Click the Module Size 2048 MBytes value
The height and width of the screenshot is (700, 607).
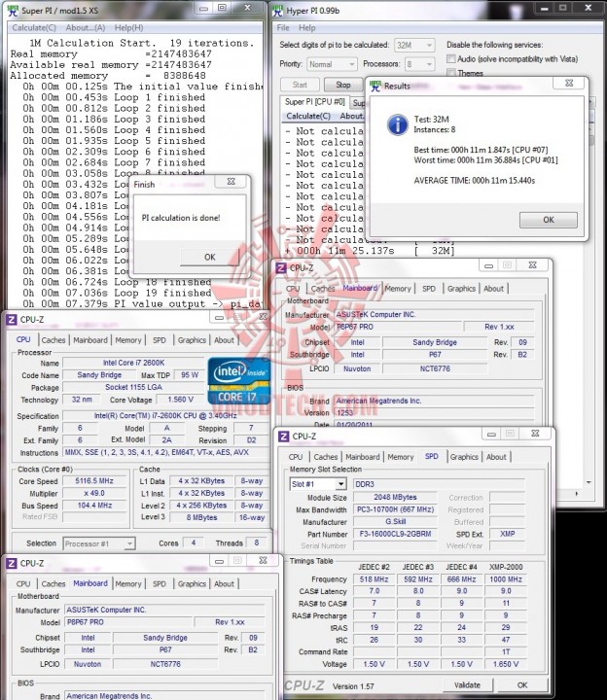[395, 497]
